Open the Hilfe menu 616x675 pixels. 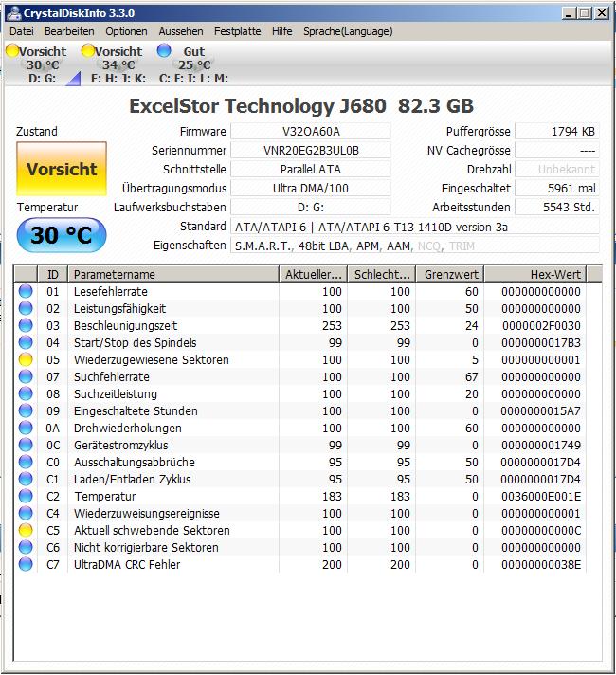point(282,31)
